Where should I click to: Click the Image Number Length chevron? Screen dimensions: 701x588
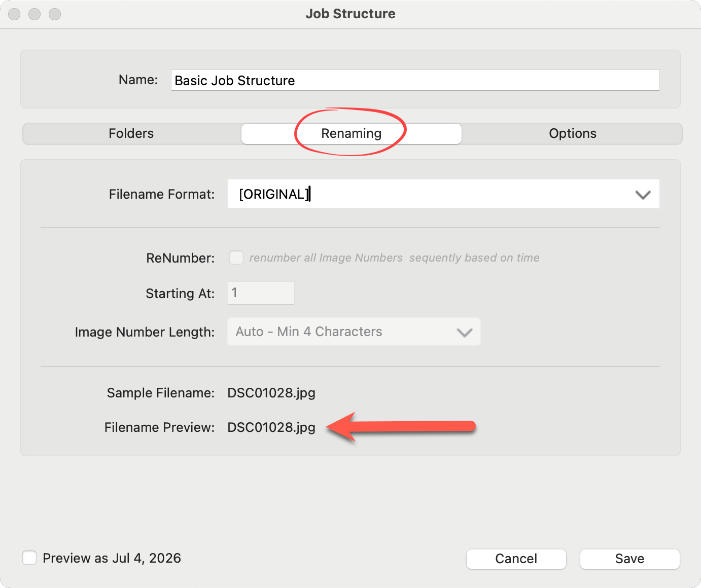coord(464,333)
